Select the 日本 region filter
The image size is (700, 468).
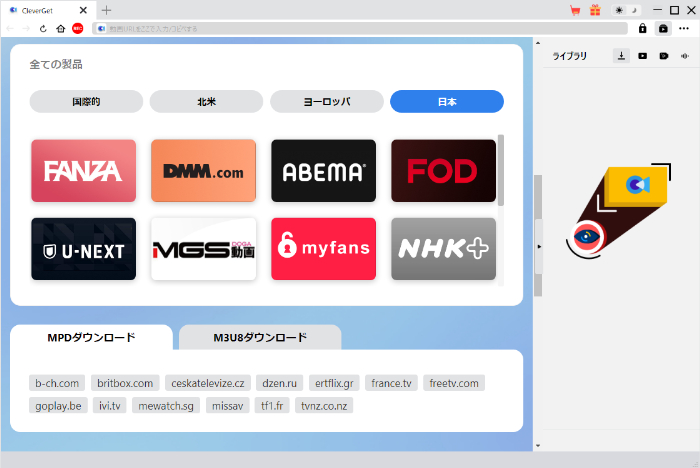(447, 101)
